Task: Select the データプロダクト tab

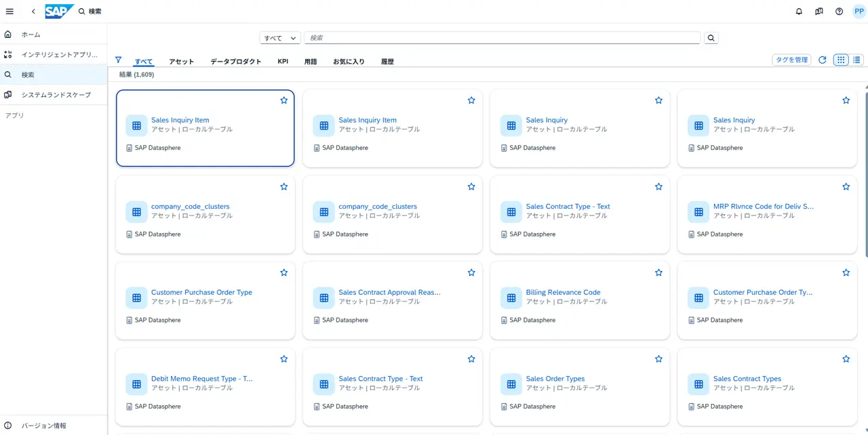Action: (235, 62)
